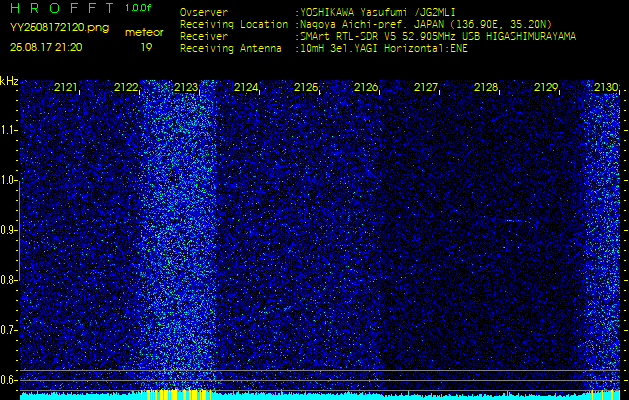Click the 0.6 kHz frequency label

coord(7,380)
